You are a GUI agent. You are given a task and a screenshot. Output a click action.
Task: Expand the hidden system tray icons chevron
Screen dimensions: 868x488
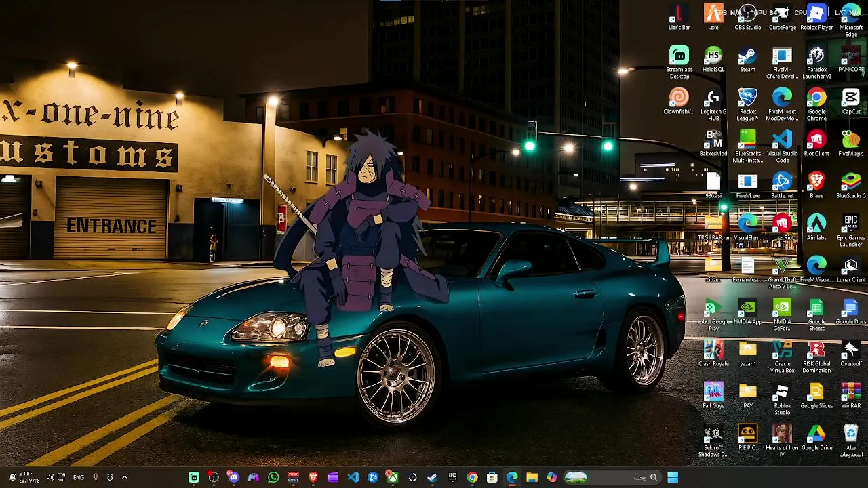pyautogui.click(x=125, y=477)
